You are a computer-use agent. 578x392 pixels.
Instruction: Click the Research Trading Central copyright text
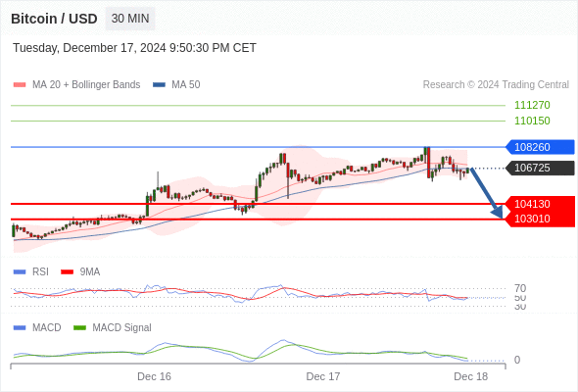(x=496, y=85)
